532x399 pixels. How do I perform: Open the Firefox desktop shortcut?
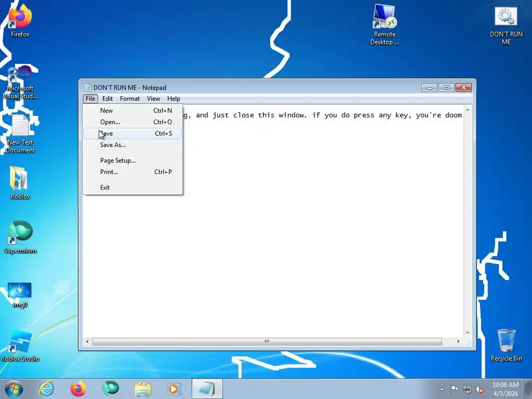click(x=20, y=20)
